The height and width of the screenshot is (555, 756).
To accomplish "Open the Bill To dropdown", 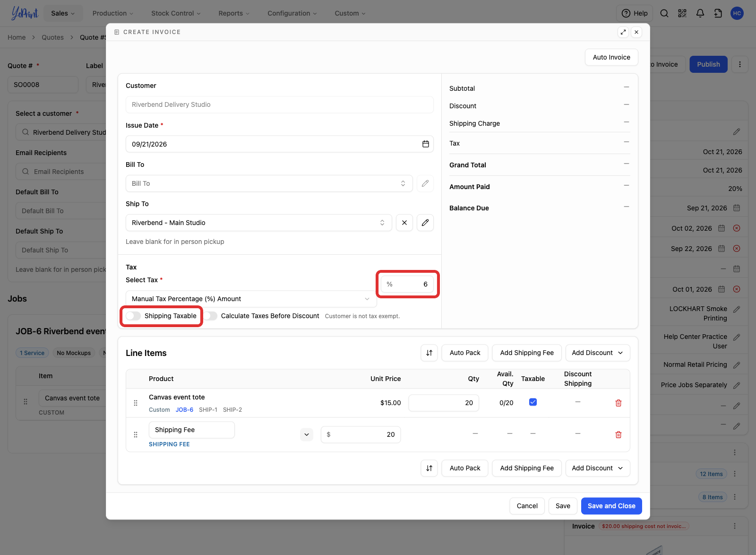I will (269, 183).
